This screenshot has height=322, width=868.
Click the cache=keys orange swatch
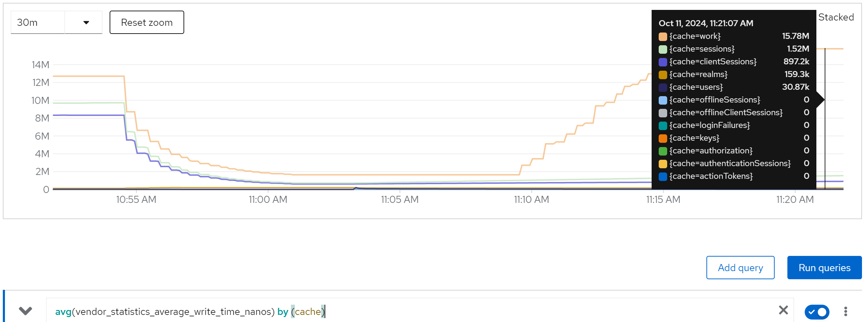663,138
